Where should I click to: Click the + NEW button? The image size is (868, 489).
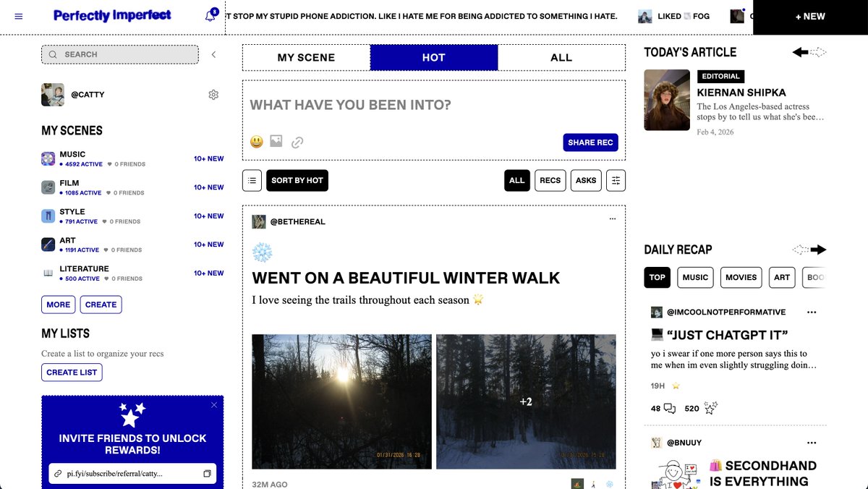click(x=810, y=17)
